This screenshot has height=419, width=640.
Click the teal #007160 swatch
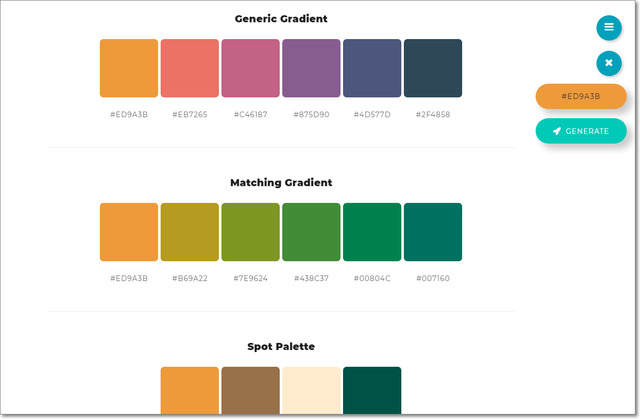click(433, 232)
